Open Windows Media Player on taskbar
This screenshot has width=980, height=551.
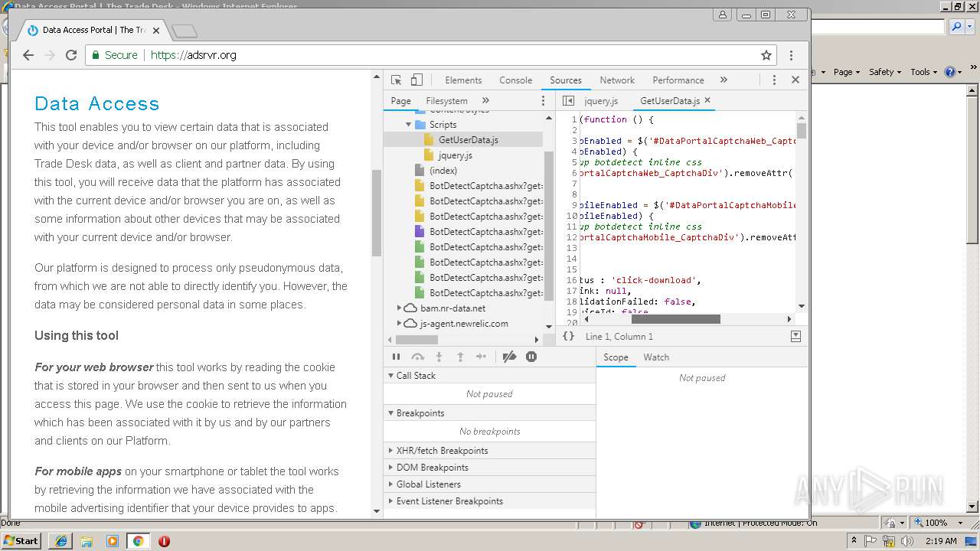coord(113,541)
